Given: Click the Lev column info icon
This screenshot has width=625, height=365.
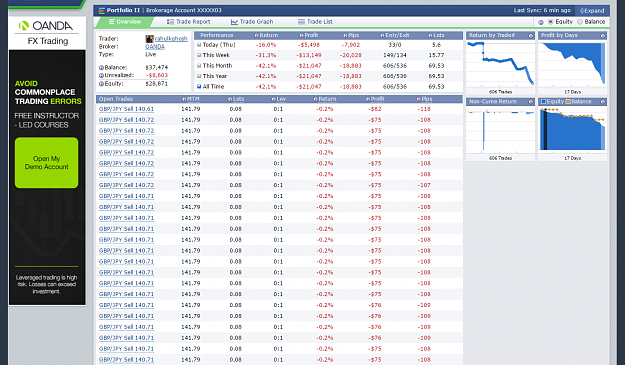Looking at the screenshot, I should [273, 99].
